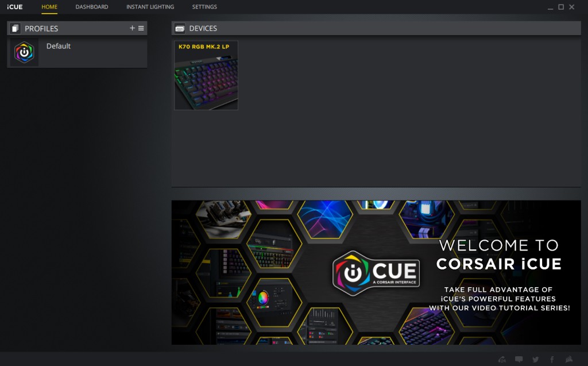The height and width of the screenshot is (366, 588).
Task: Click the iCUE logo in title bar
Action: coord(14,7)
